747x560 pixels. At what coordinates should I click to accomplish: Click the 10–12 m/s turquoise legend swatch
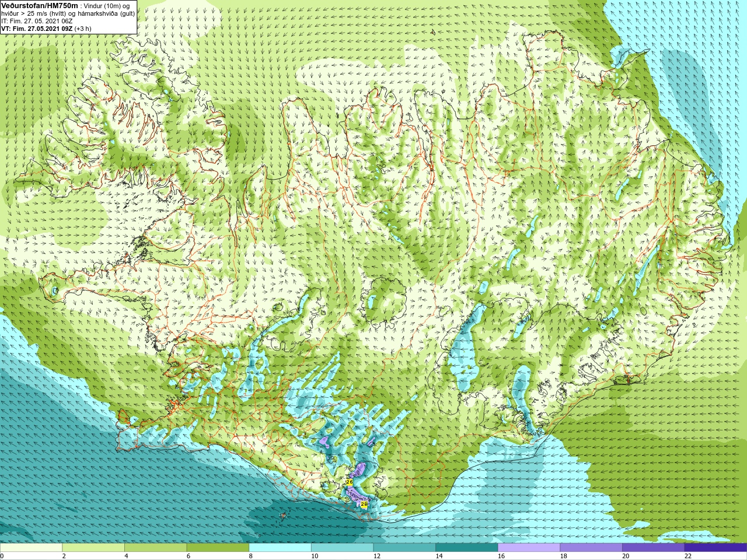[x=342, y=548]
